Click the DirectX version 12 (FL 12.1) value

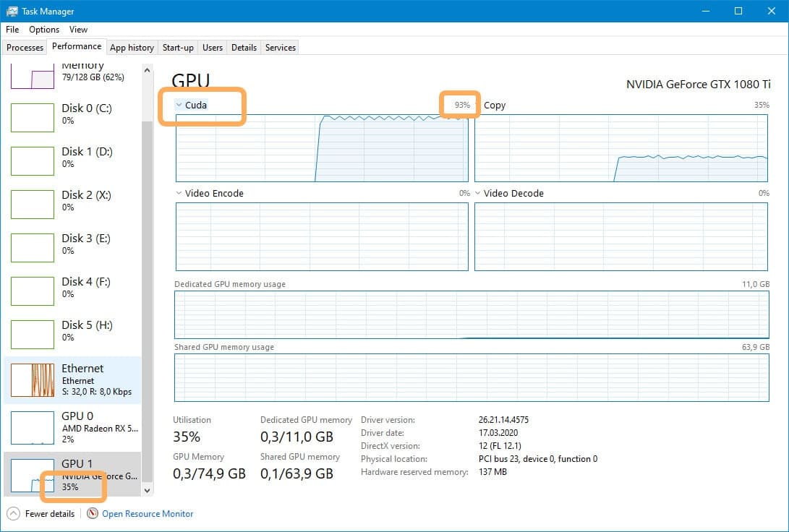500,445
